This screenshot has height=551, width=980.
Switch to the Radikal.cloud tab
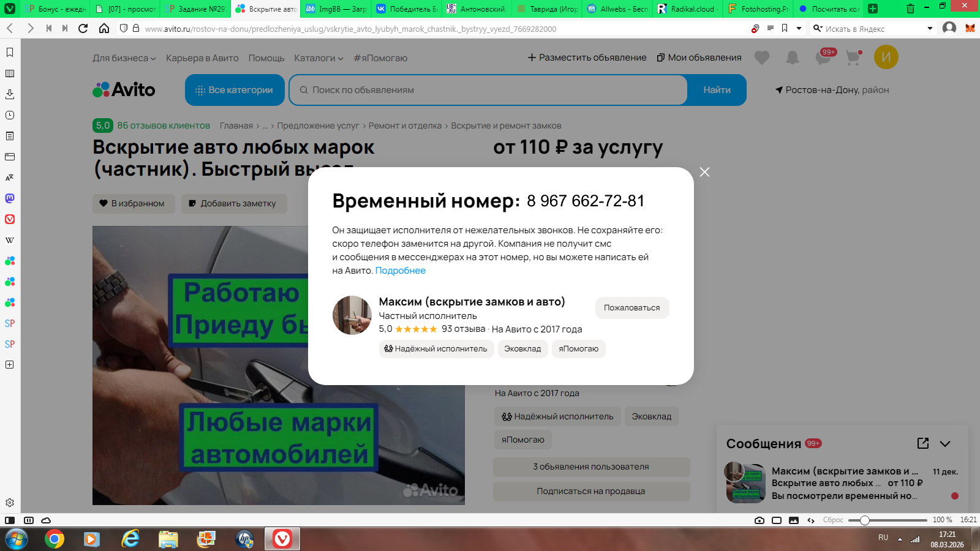pyautogui.click(x=687, y=9)
